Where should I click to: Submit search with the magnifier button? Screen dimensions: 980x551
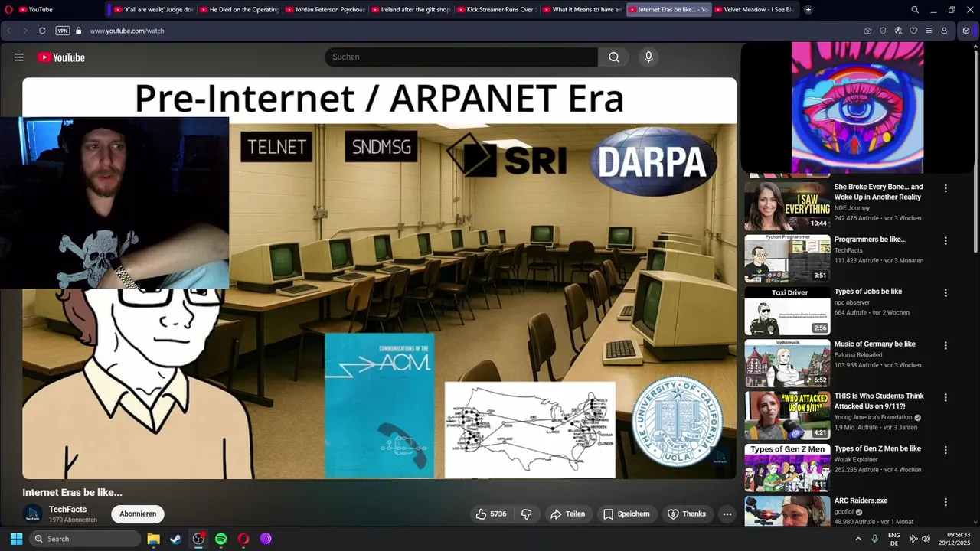614,57
